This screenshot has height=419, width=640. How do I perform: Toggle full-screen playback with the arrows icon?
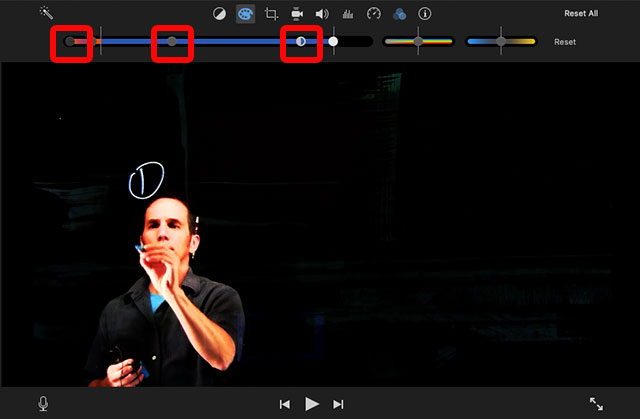pos(596,403)
